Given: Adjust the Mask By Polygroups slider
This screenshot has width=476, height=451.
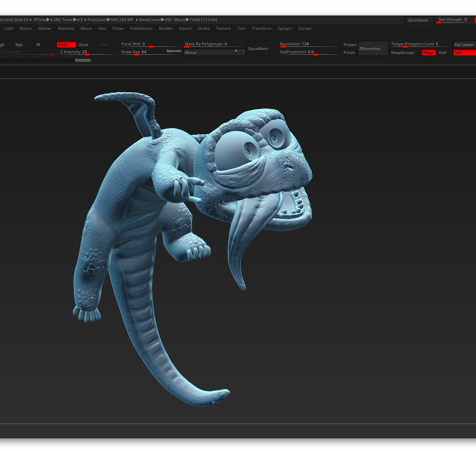Looking at the screenshot, I should pos(215,44).
